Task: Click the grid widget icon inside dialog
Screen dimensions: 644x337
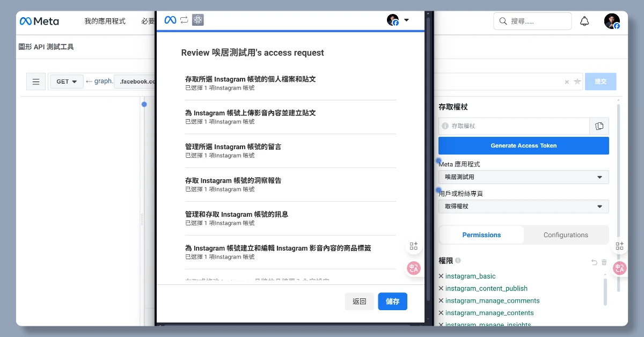Action: click(x=414, y=246)
